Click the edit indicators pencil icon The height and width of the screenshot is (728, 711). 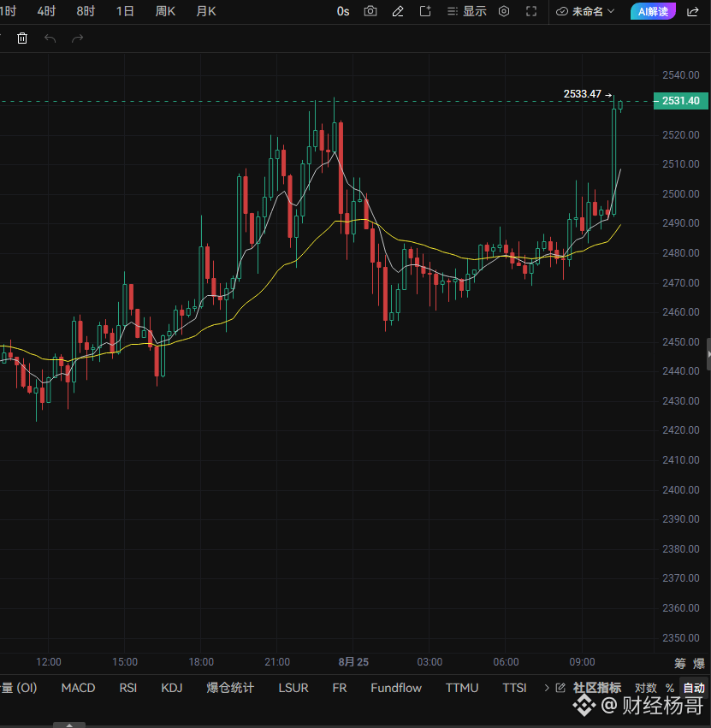pos(560,688)
